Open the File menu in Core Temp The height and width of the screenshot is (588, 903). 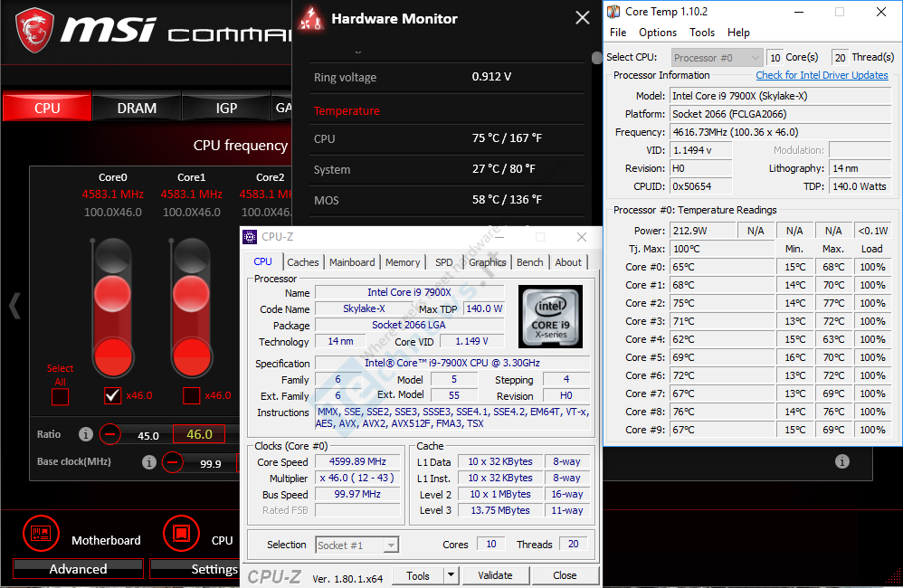[x=618, y=33]
